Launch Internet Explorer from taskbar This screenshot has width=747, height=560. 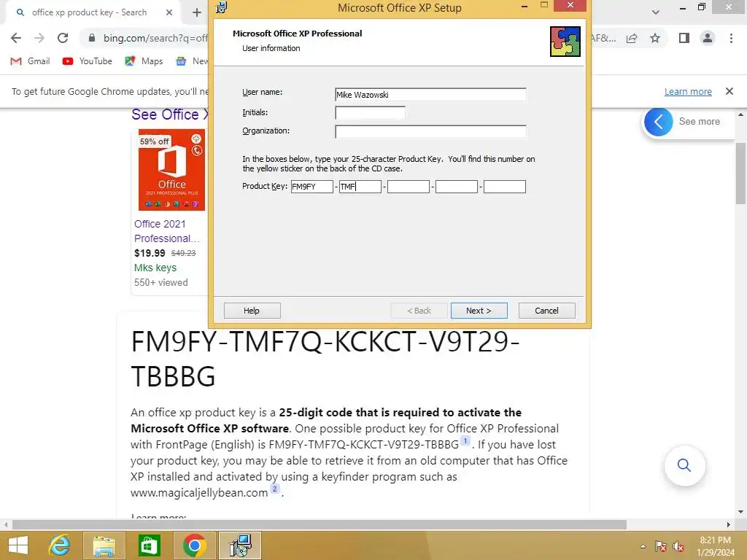tap(60, 545)
